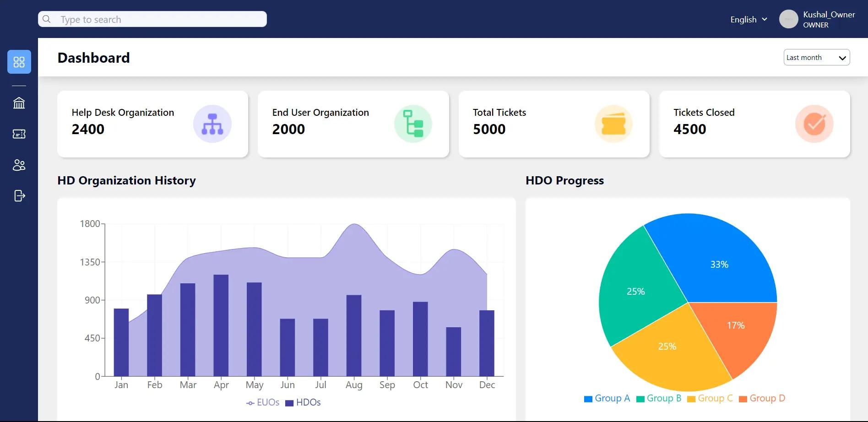Click the logout icon in sidebar
Image resolution: width=868 pixels, height=422 pixels.
point(19,196)
